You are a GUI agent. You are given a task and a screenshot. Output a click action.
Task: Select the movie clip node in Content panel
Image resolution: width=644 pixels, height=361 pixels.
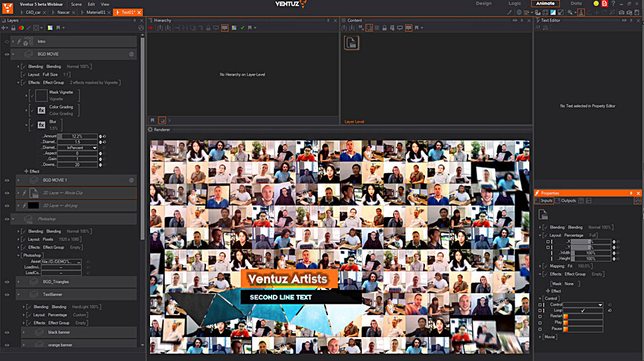(x=351, y=43)
